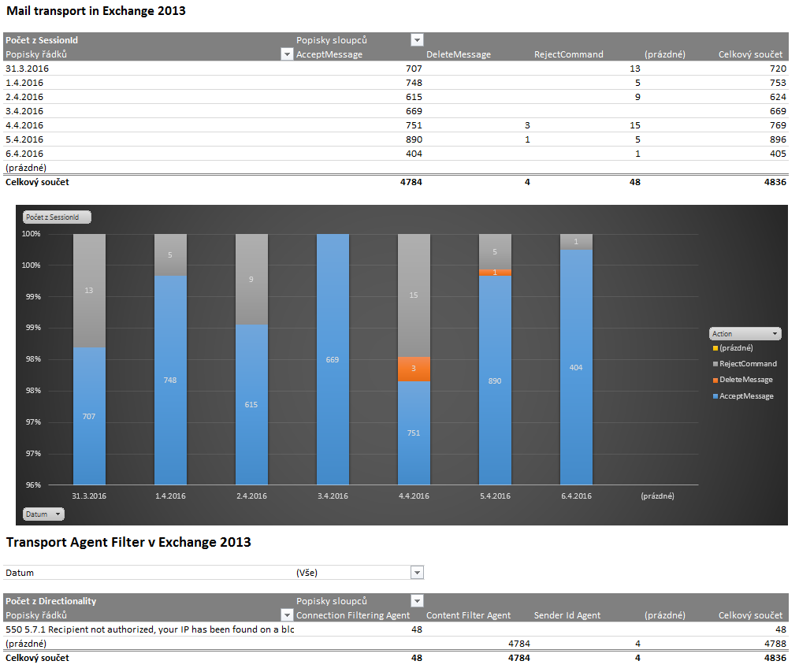Click the 96% vertical axis label
Screen dimensions: 799x672
click(x=33, y=485)
